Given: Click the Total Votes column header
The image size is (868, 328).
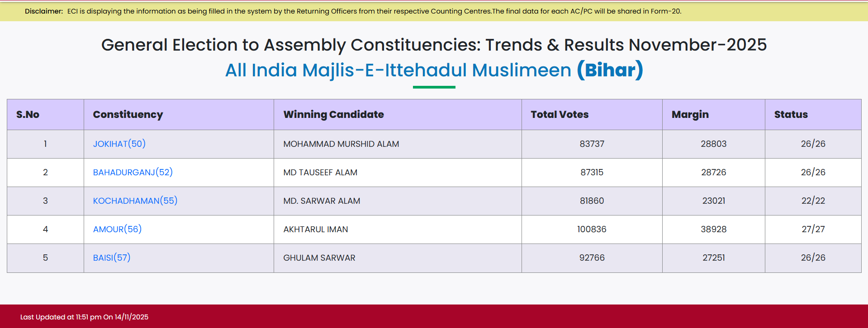Looking at the screenshot, I should coord(560,115).
